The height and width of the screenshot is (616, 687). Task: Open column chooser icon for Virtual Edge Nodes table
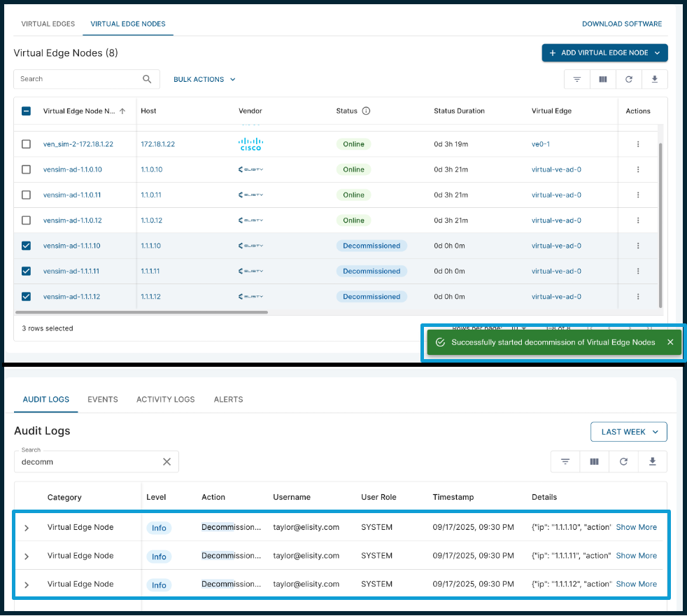[x=603, y=79]
